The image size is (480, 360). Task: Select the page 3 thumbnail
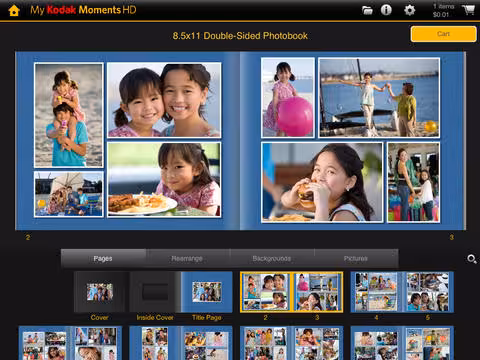point(317,292)
